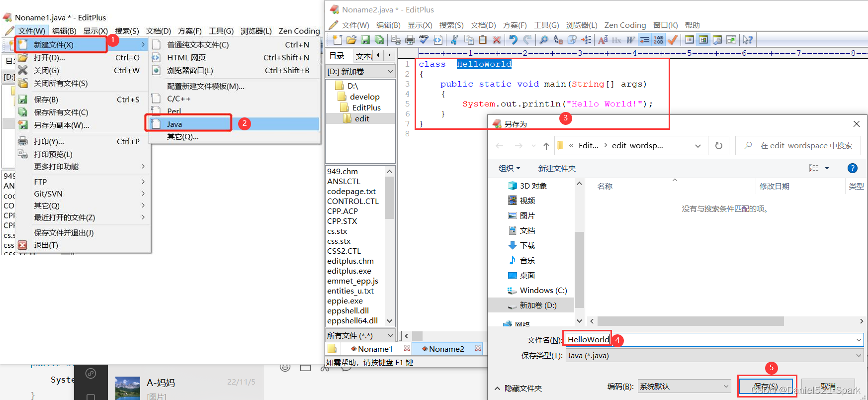This screenshot has height=400, width=868.
Task: Open the address bar path dropdown arrow
Action: 698,146
